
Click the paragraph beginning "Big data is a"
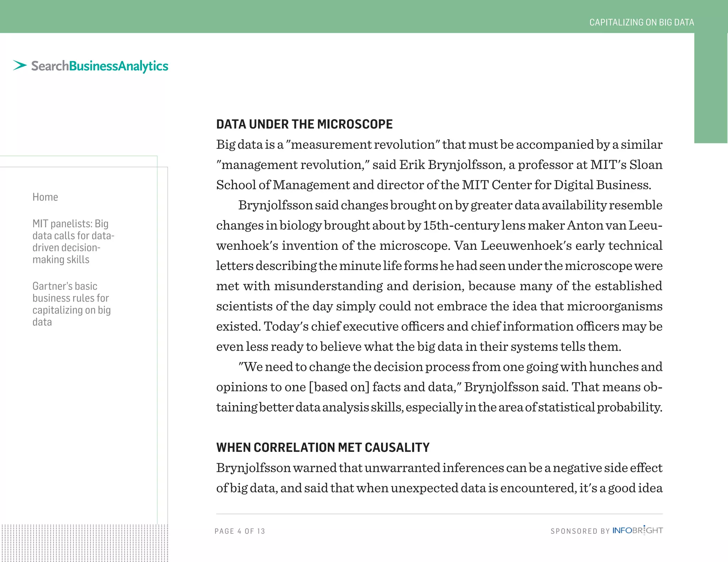[439, 164]
